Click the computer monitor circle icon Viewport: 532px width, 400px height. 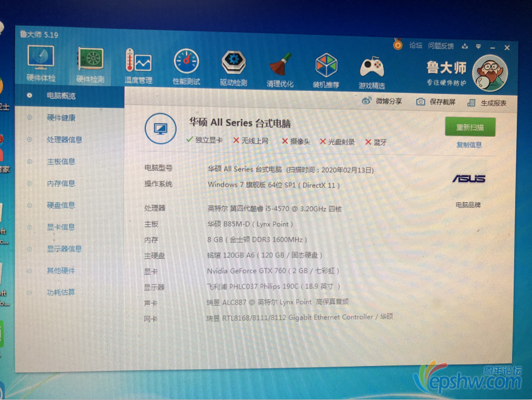pyautogui.click(x=160, y=128)
